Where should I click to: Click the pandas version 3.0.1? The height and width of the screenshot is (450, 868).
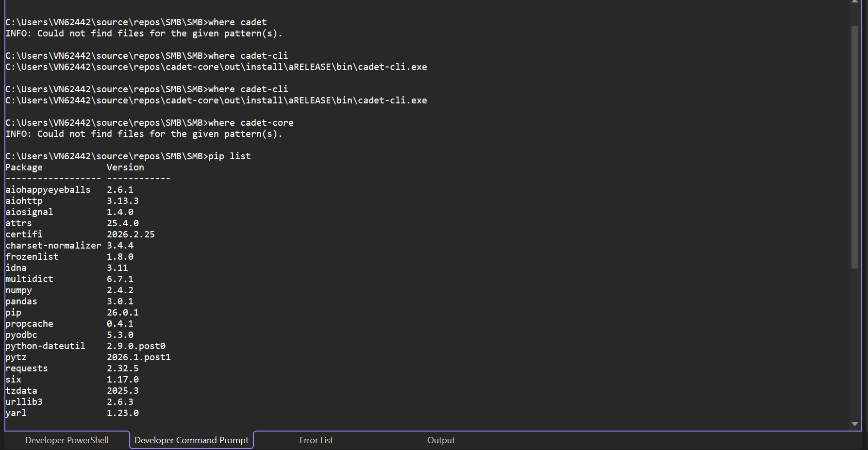point(120,301)
